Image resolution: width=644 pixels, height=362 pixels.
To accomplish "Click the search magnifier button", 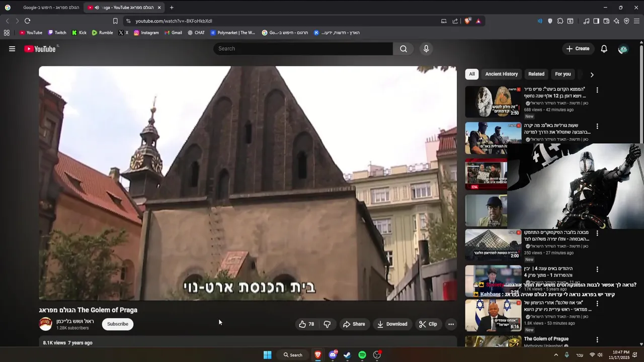I will pos(404,49).
